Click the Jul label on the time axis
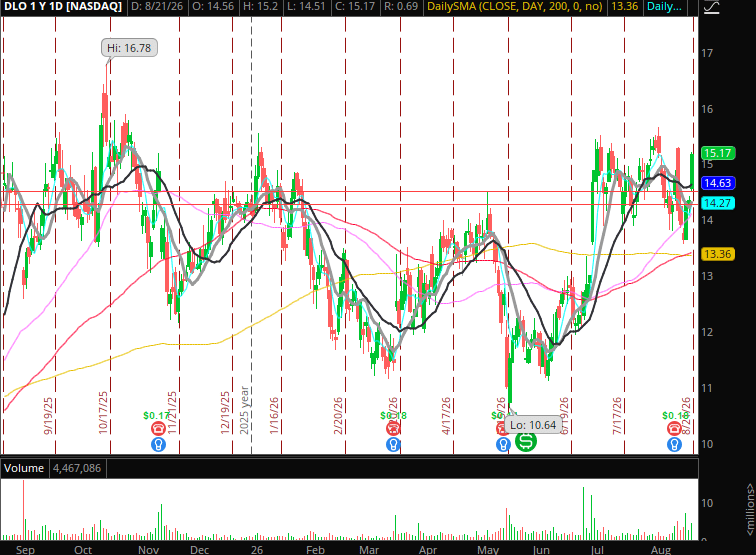 pos(597,550)
